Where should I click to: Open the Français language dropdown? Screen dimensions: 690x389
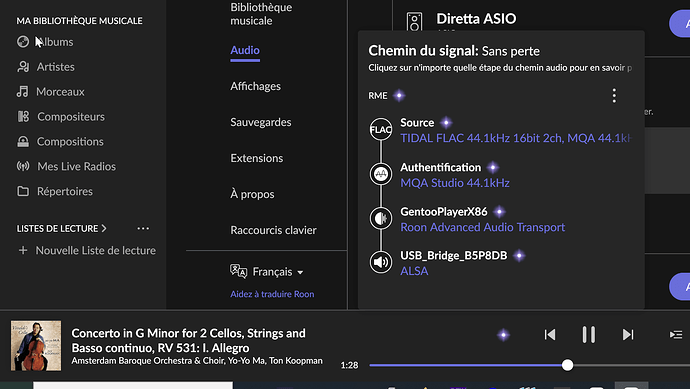pos(267,272)
